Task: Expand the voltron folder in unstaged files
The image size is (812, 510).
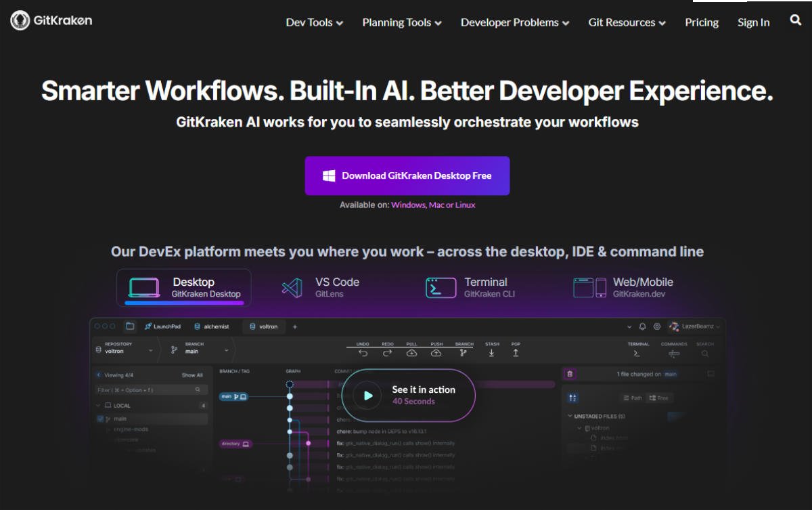Action: click(579, 428)
